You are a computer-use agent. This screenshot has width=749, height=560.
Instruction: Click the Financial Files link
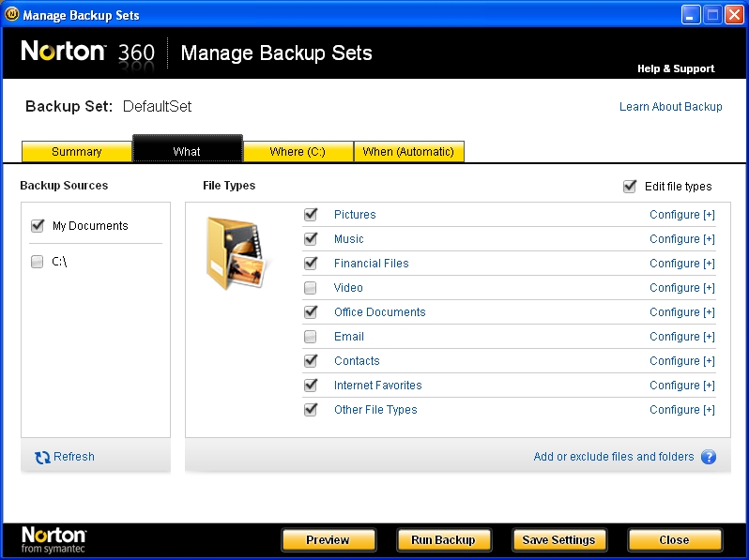pos(371,263)
